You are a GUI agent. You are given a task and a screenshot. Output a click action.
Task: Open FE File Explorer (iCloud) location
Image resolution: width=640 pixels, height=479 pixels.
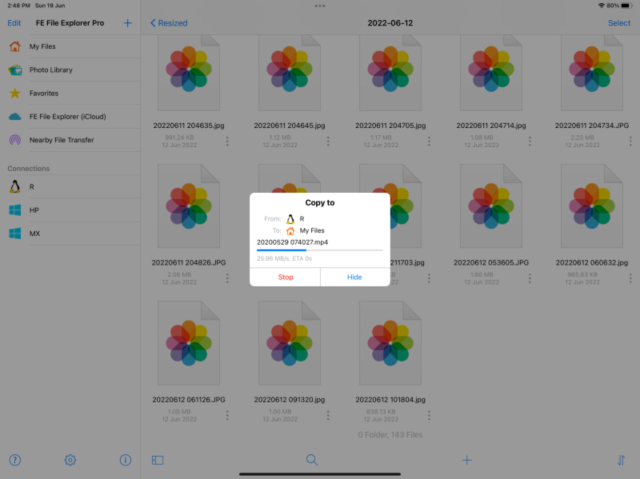(68, 116)
